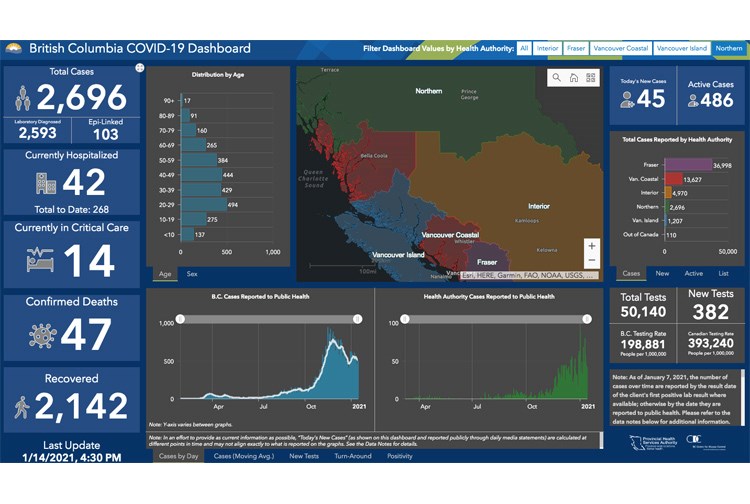Click left handle of Health Authority Cases slider
The height and width of the screenshot is (504, 750).
tap(405, 319)
